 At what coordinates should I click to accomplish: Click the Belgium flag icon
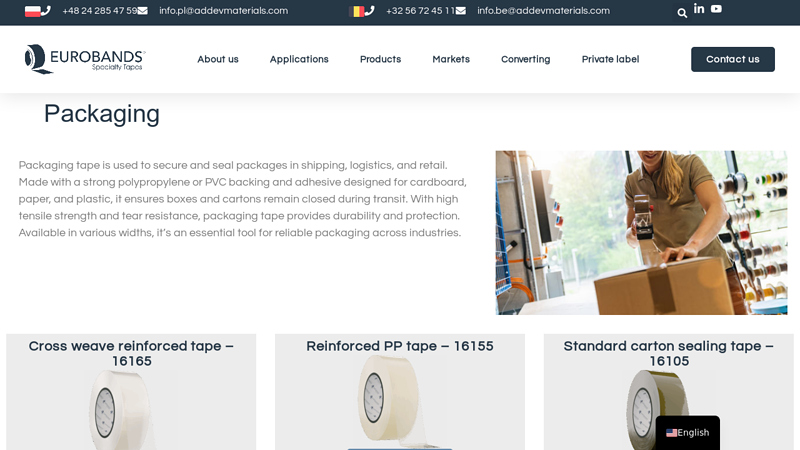[356, 11]
